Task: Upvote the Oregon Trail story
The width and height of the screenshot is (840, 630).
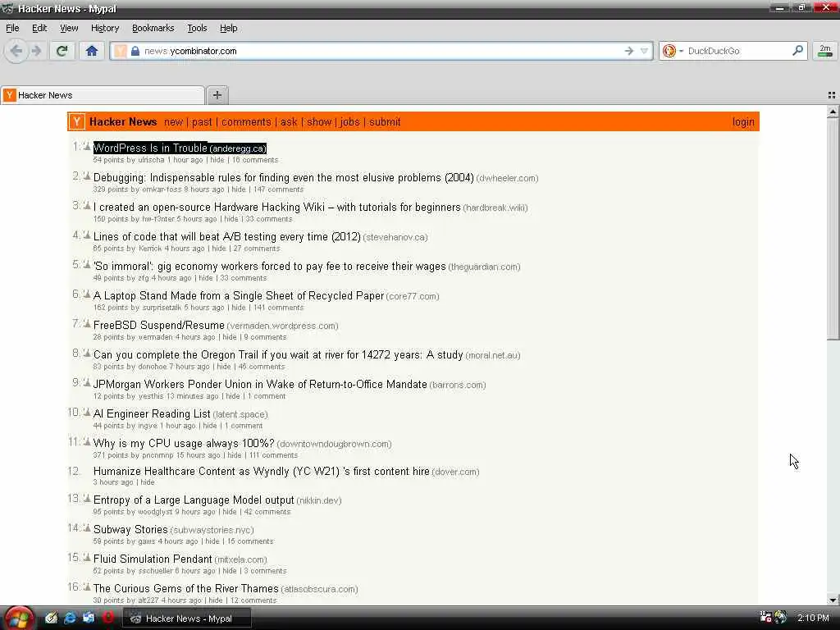Action: click(87, 353)
